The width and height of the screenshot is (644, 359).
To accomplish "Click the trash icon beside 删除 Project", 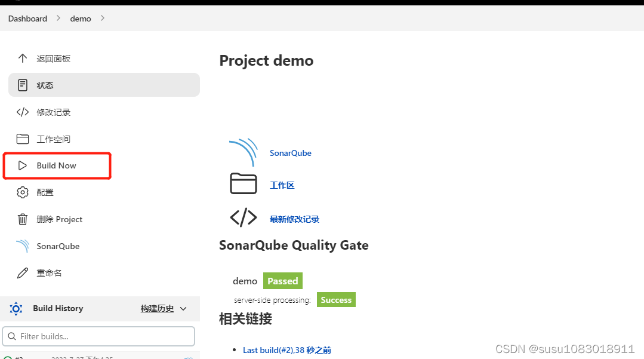I will (x=23, y=219).
